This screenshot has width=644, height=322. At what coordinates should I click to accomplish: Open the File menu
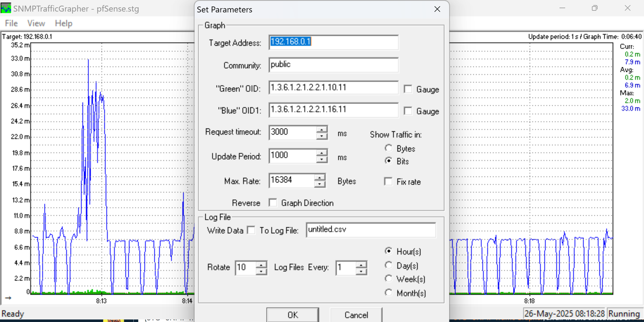11,23
